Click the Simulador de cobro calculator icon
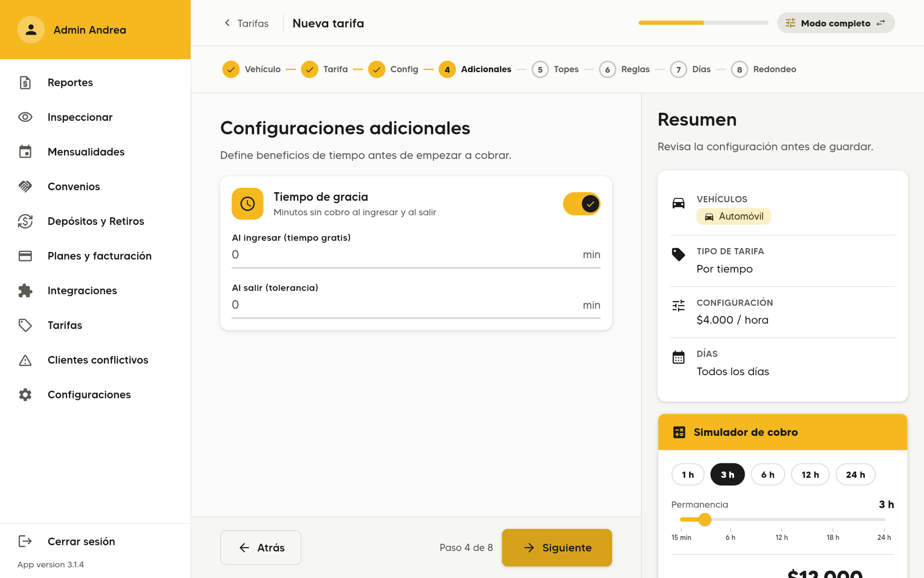This screenshot has height=578, width=924. (x=679, y=432)
